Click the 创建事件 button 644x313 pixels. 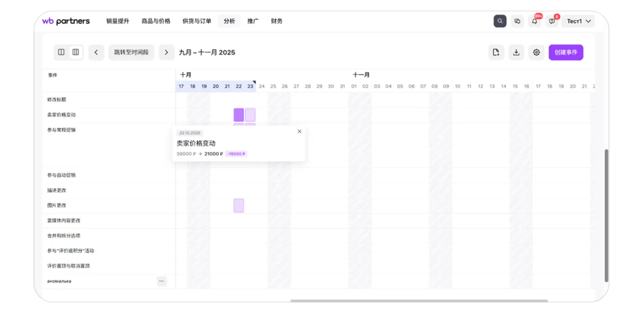(x=565, y=53)
